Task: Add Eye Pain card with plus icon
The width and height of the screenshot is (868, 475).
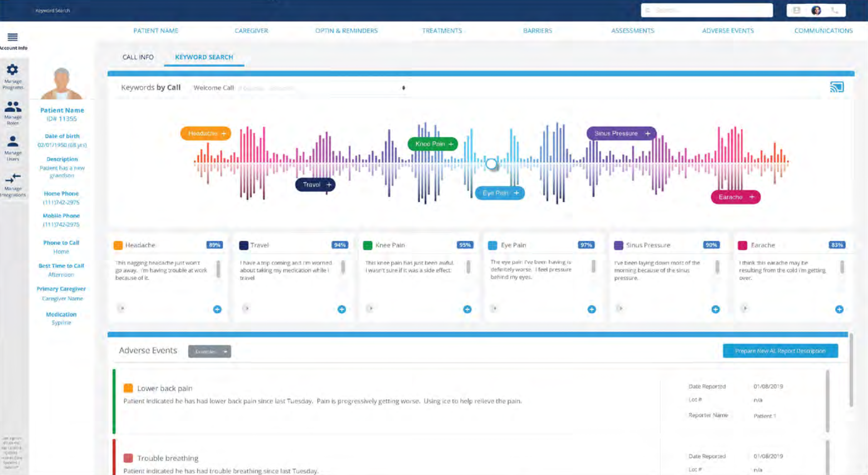Action: 592,309
